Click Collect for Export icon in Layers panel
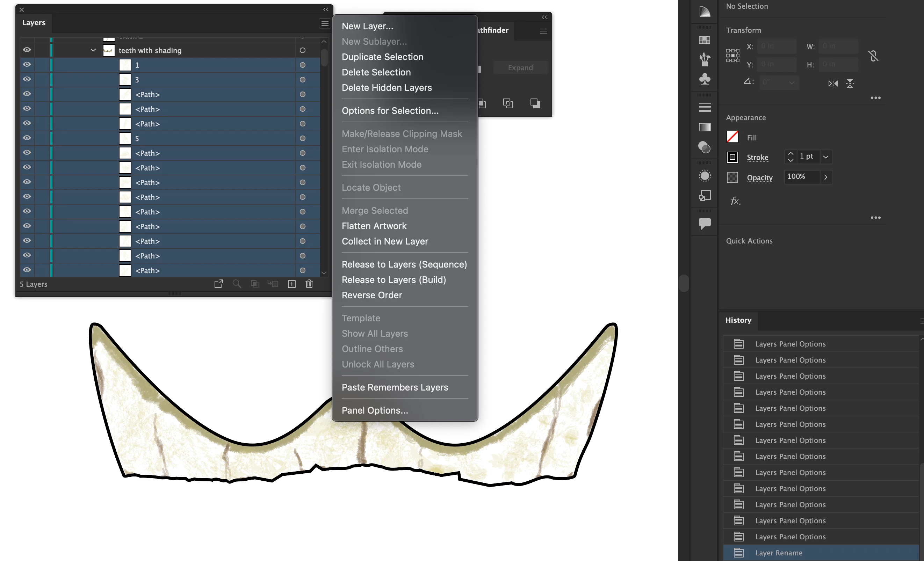 [x=219, y=284]
